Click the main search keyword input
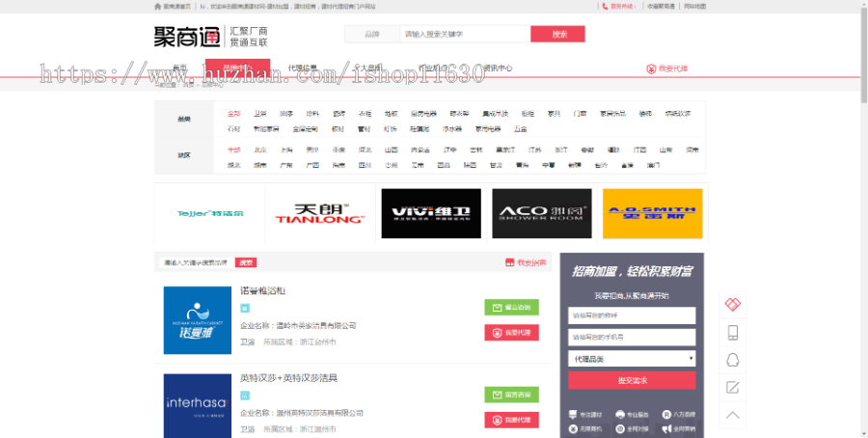 [465, 35]
